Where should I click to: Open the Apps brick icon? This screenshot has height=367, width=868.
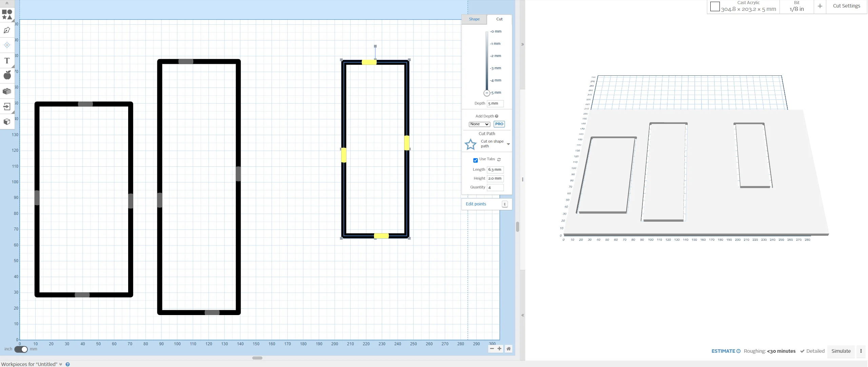point(7,91)
